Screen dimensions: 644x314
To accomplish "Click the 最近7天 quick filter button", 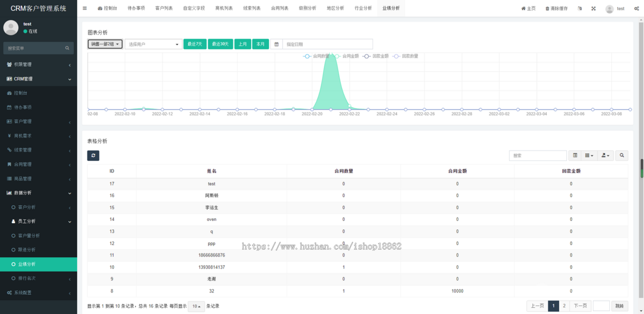I will click(195, 43).
